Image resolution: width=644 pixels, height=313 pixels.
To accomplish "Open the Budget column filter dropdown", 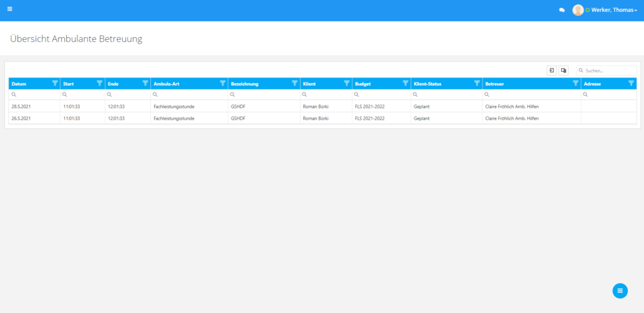I will (x=406, y=83).
